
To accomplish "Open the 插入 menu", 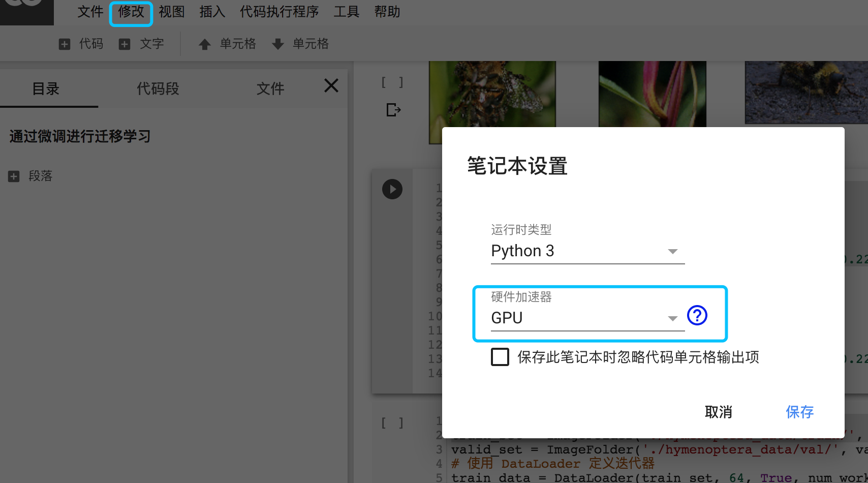I will [212, 12].
